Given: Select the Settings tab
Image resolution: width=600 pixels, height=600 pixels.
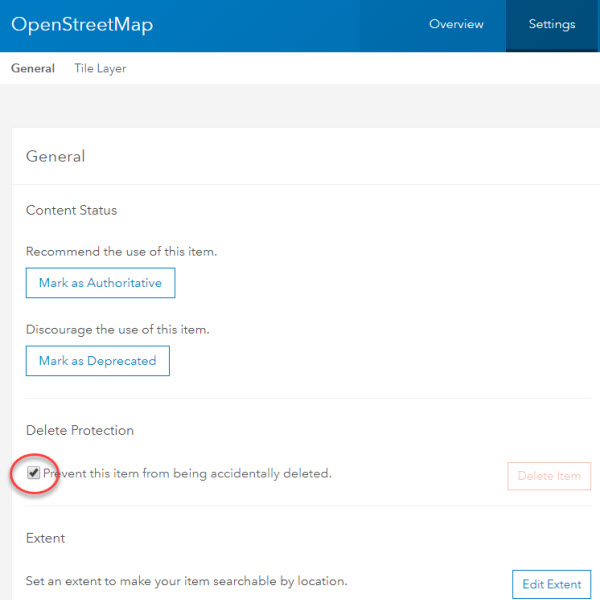Looking at the screenshot, I should tap(552, 24).
